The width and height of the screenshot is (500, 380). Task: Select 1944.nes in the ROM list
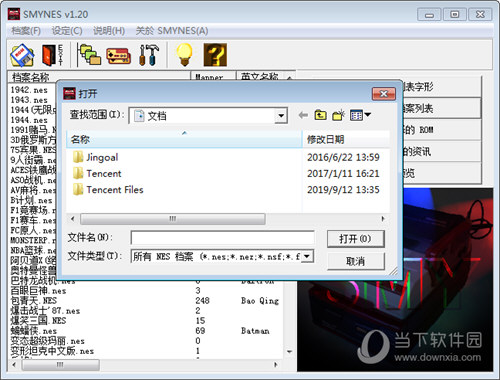pos(29,120)
